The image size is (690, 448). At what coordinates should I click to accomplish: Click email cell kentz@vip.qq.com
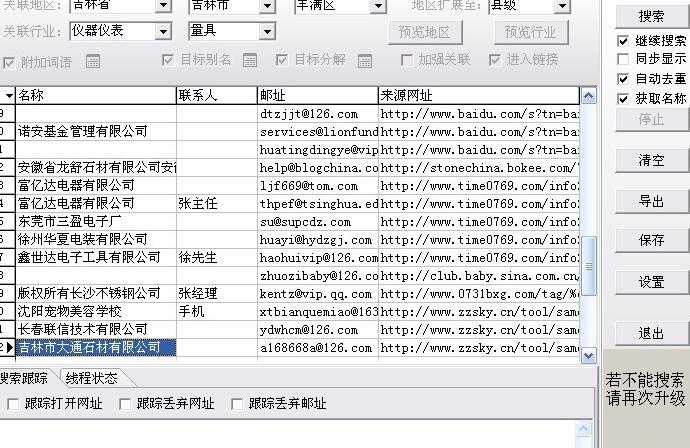click(318, 294)
